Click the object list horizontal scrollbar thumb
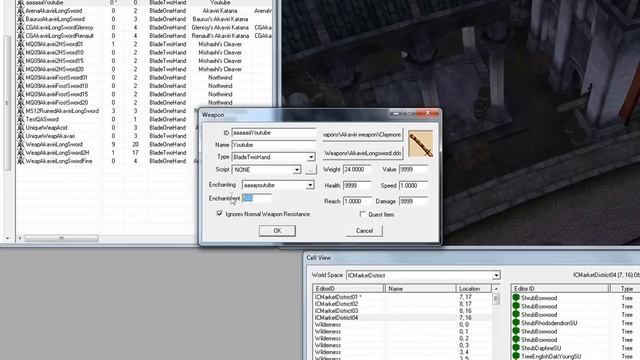The height and width of the screenshot is (360, 640). coord(61,238)
